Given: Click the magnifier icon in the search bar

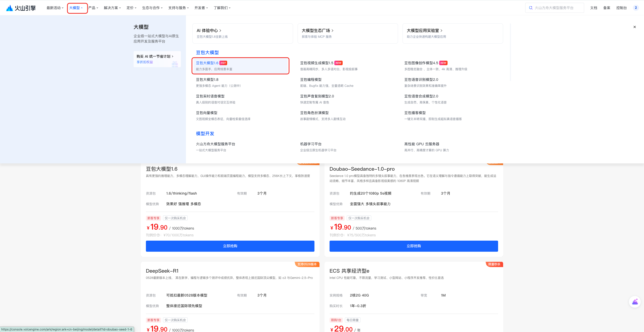Looking at the screenshot, I should [x=531, y=8].
